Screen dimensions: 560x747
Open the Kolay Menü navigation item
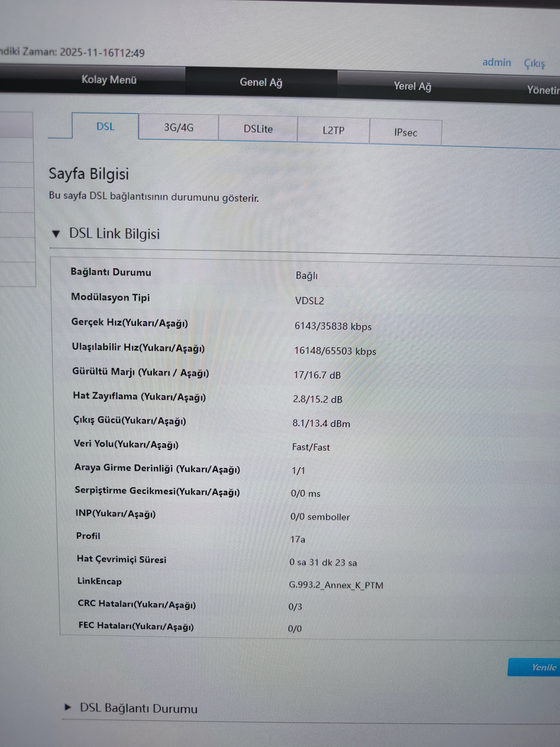[x=109, y=80]
